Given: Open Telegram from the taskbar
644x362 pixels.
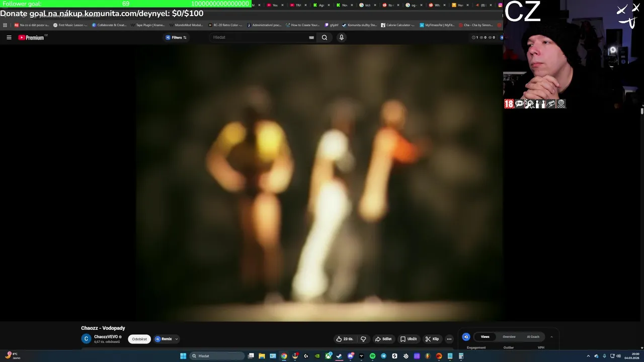Looking at the screenshot, I should (383, 356).
